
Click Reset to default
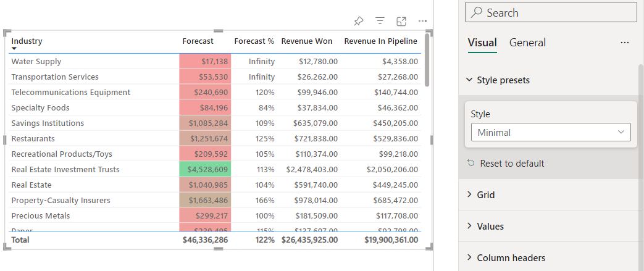pos(512,164)
